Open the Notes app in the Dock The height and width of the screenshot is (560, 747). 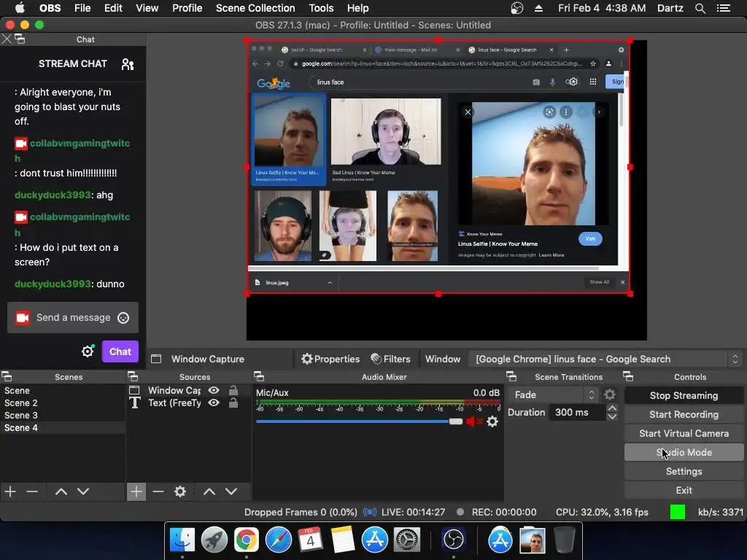pos(342,540)
